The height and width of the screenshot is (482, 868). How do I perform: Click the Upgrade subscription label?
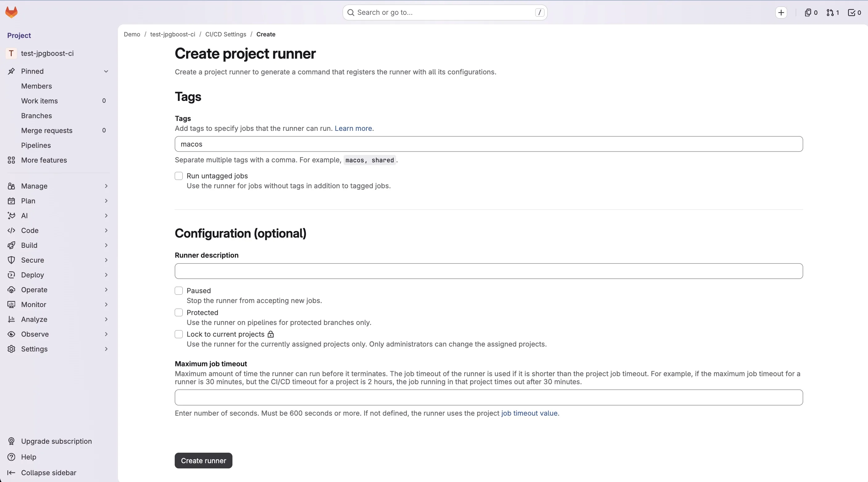56,441
